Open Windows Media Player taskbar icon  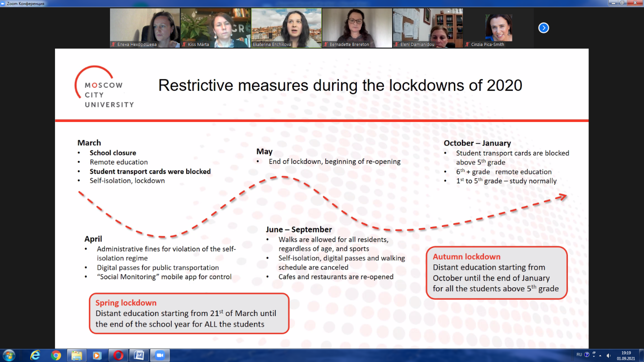pos(97,355)
